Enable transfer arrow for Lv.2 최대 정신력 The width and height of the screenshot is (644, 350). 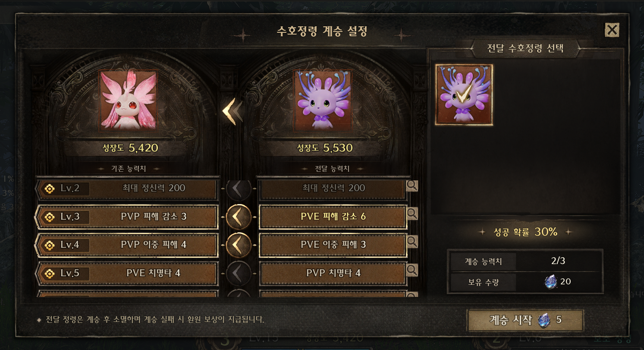pyautogui.click(x=239, y=189)
